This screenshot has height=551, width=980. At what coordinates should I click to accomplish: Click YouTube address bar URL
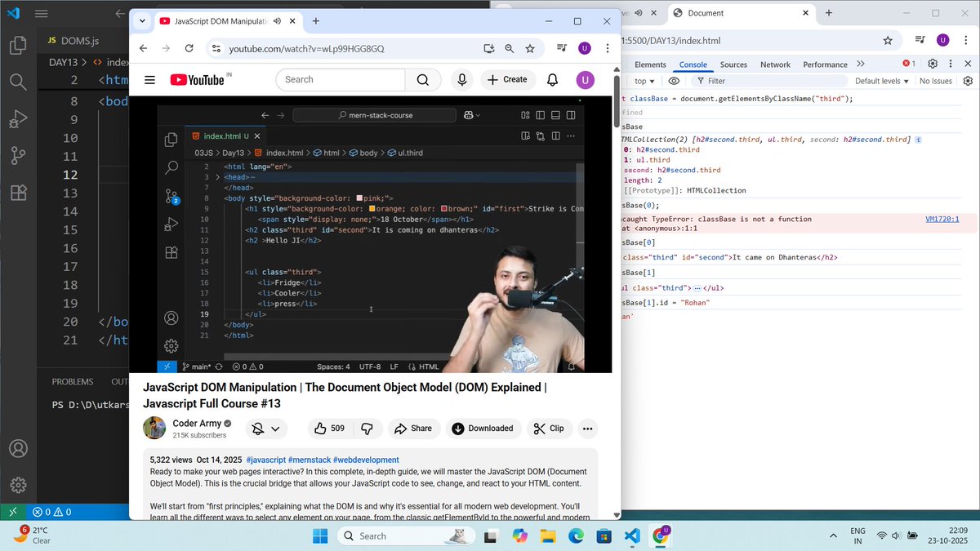[x=306, y=49]
